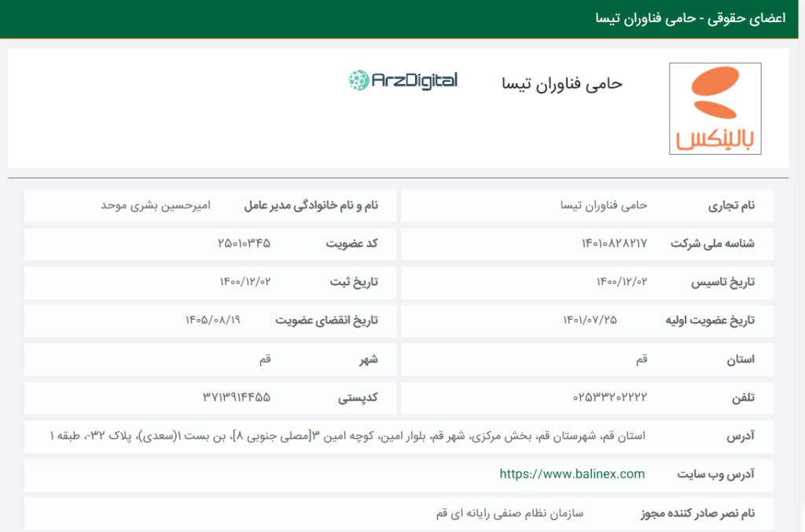This screenshot has height=532, width=805.
Task: Click the تاریخ تاسیس label
Action: point(723,282)
